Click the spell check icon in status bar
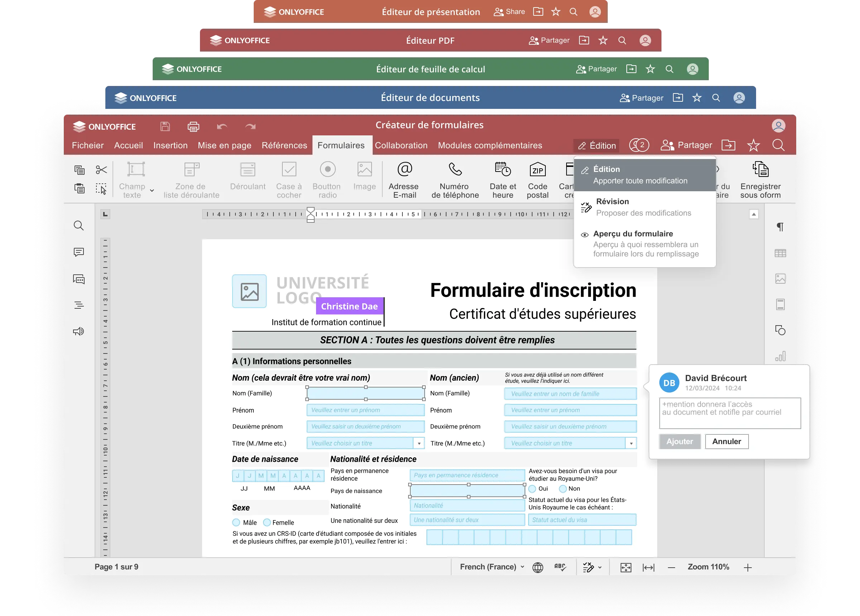The width and height of the screenshot is (860, 616). [x=560, y=567]
